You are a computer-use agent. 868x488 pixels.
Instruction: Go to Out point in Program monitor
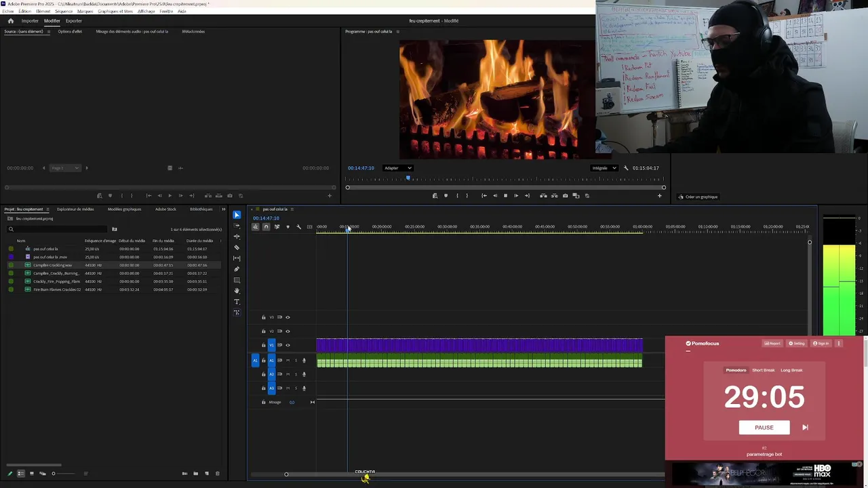click(527, 196)
